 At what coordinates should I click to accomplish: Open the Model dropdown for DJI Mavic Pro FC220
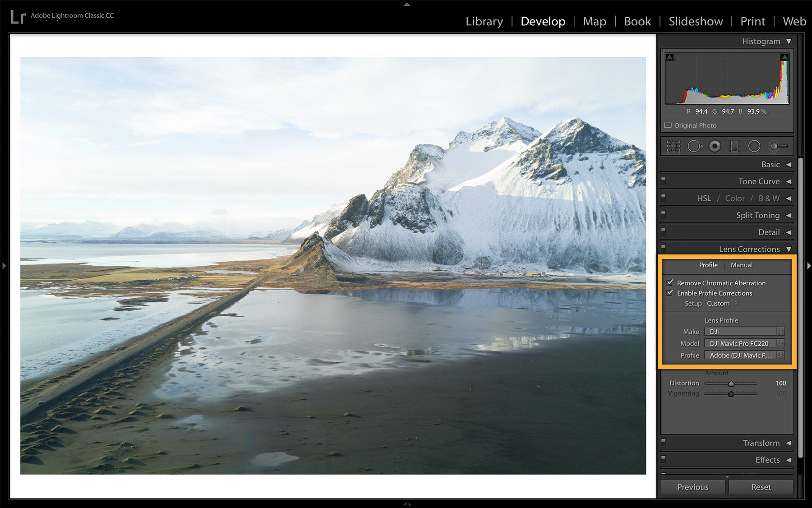tap(744, 343)
